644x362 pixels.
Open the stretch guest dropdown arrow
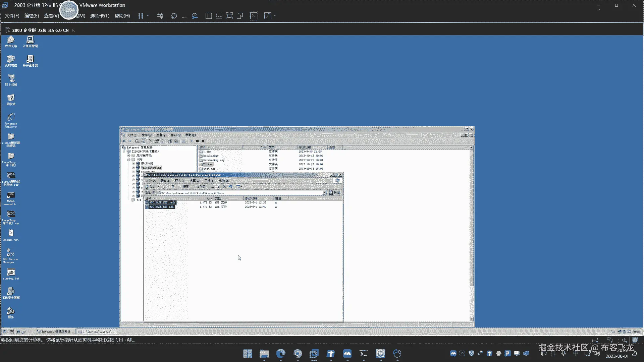[275, 15]
